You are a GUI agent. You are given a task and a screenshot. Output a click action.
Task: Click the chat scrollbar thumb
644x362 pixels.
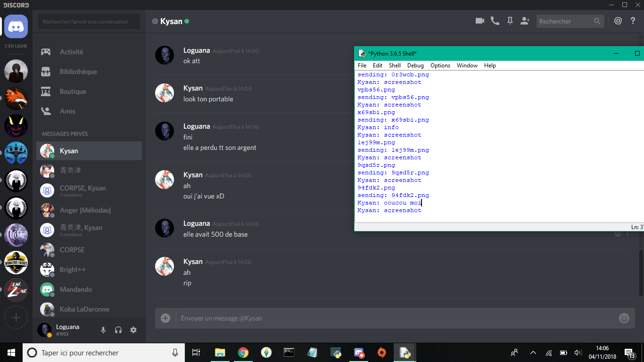point(641,273)
